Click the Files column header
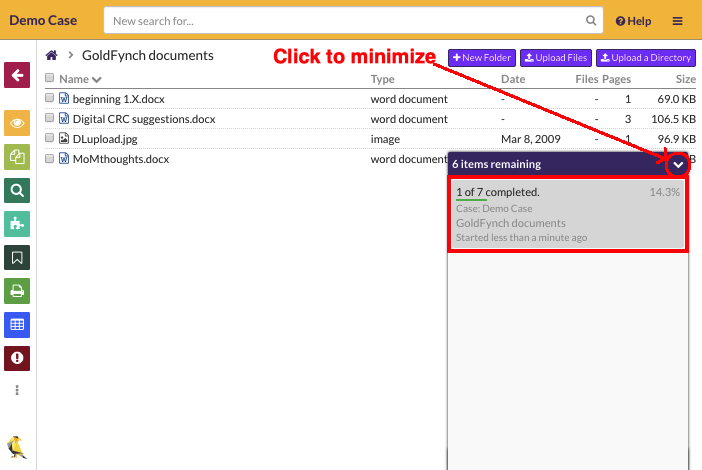The image size is (702, 470). [x=587, y=79]
